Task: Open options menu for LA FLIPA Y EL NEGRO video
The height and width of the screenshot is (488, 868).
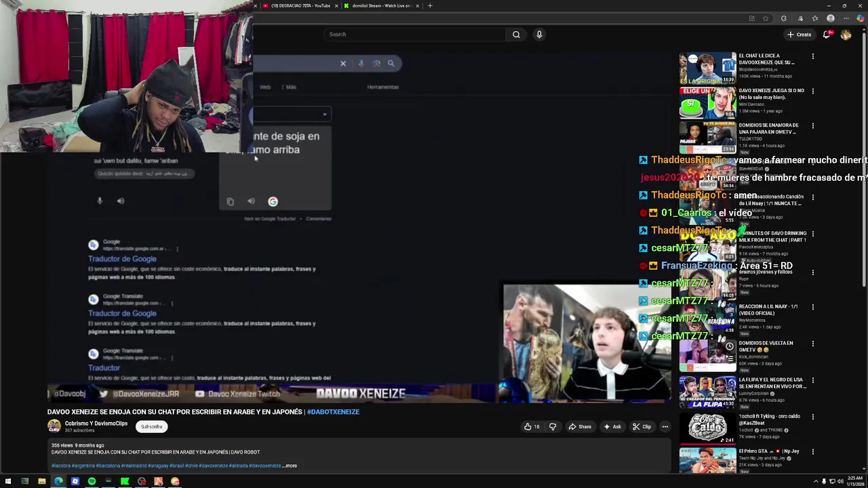Action: [x=813, y=380]
